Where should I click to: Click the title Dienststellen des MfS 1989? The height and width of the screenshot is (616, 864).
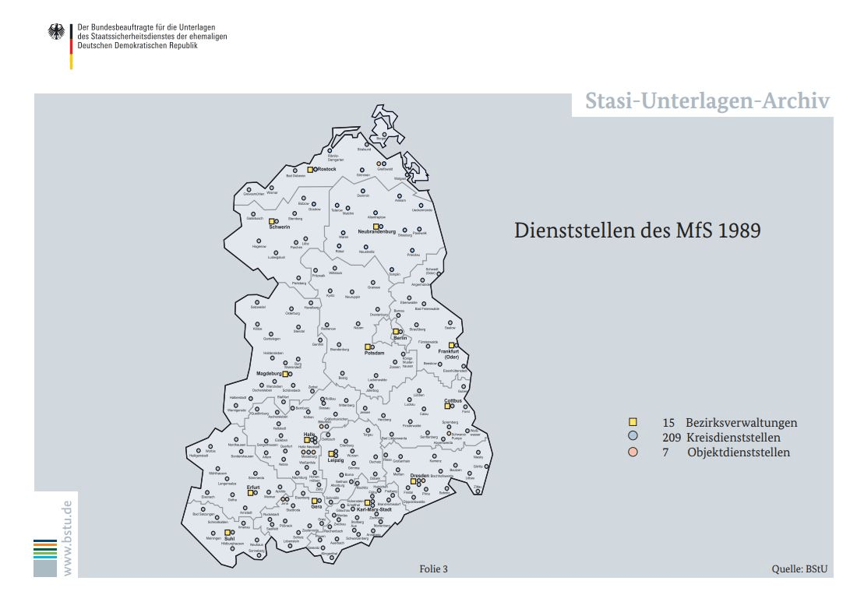[637, 231]
